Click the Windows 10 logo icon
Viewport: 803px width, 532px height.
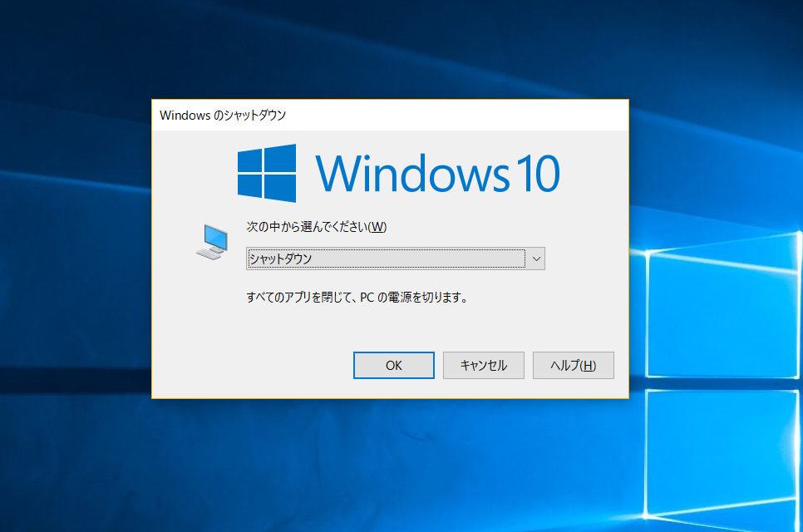point(267,173)
